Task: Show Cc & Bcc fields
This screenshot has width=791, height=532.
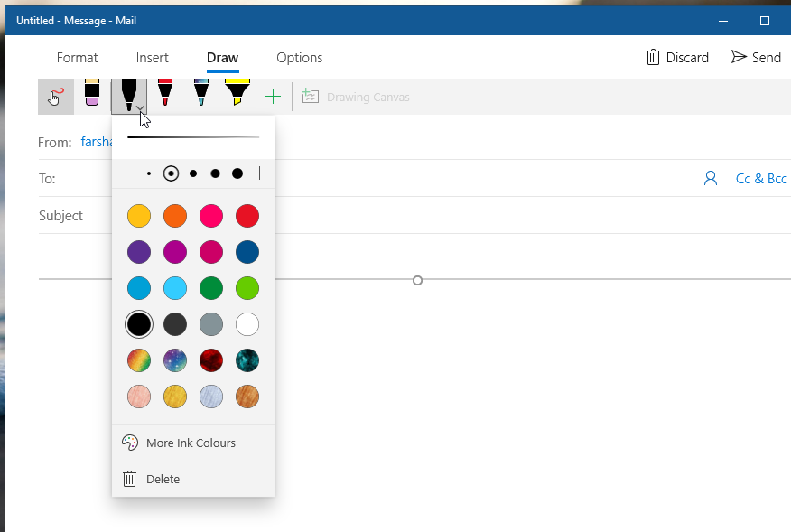Action: (761, 179)
